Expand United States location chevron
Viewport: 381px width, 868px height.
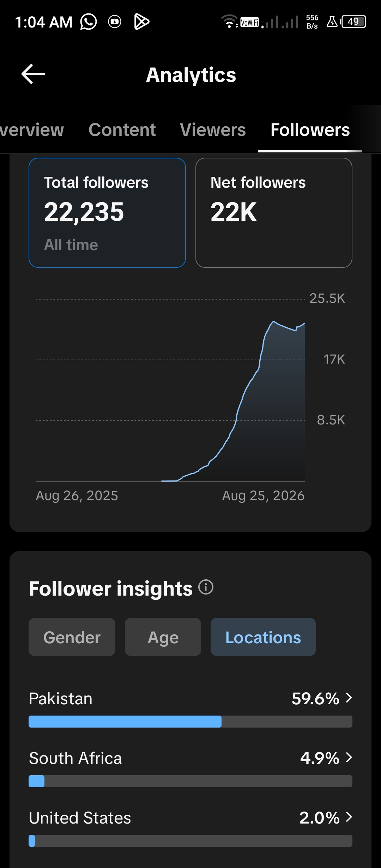click(x=349, y=817)
